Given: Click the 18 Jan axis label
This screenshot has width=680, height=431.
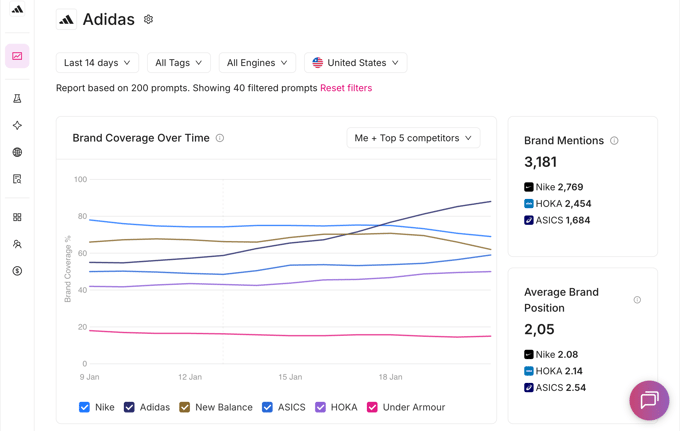Looking at the screenshot, I should [390, 377].
